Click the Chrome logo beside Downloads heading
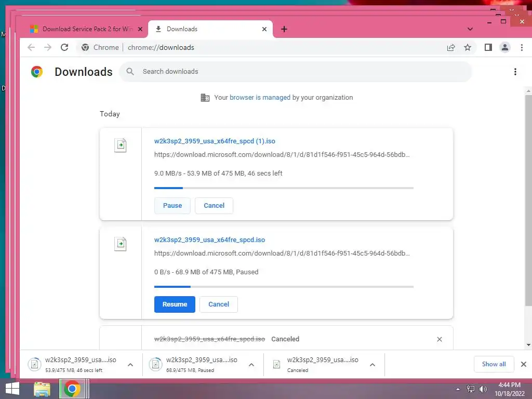 37,72
